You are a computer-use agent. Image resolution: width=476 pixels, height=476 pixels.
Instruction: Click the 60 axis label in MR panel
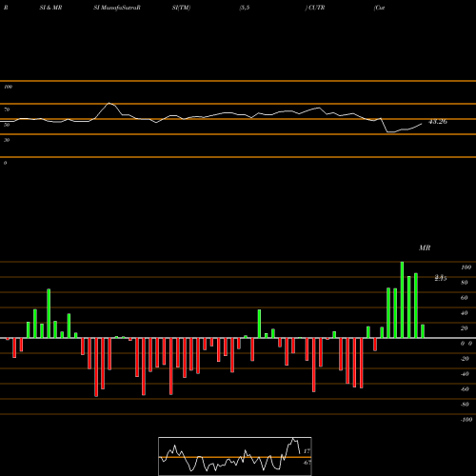(x=465, y=298)
